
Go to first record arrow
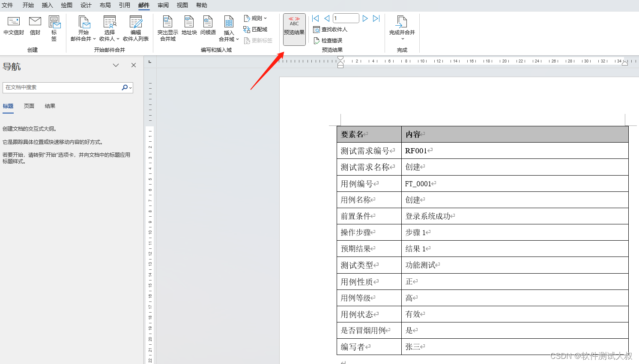coord(316,18)
